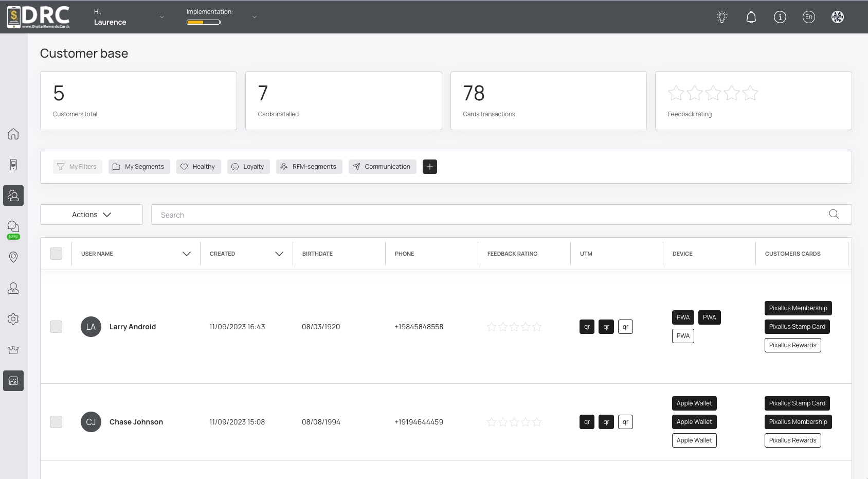Open Settings gear in the sidebar

[13, 319]
